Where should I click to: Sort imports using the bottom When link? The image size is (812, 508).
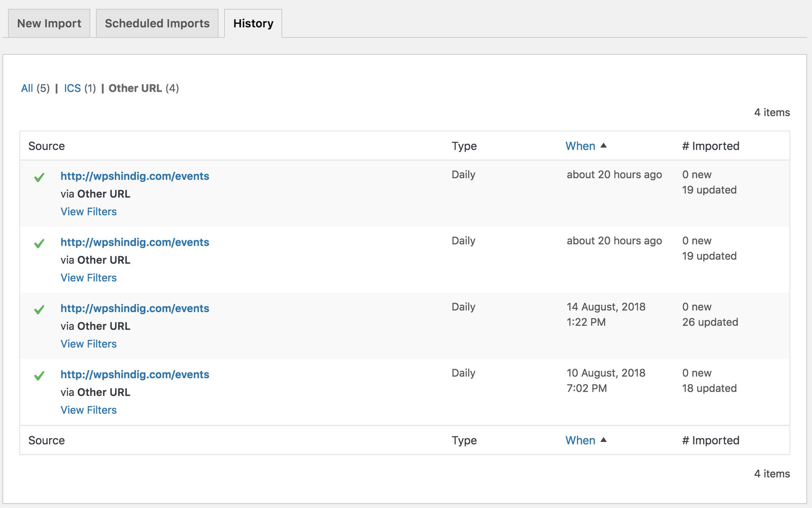(x=580, y=440)
